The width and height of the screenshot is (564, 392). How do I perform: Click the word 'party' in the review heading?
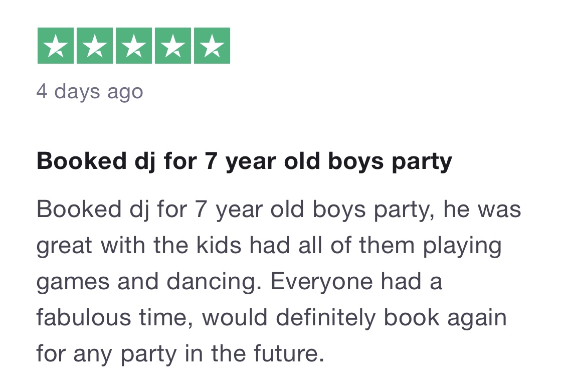coord(422,162)
